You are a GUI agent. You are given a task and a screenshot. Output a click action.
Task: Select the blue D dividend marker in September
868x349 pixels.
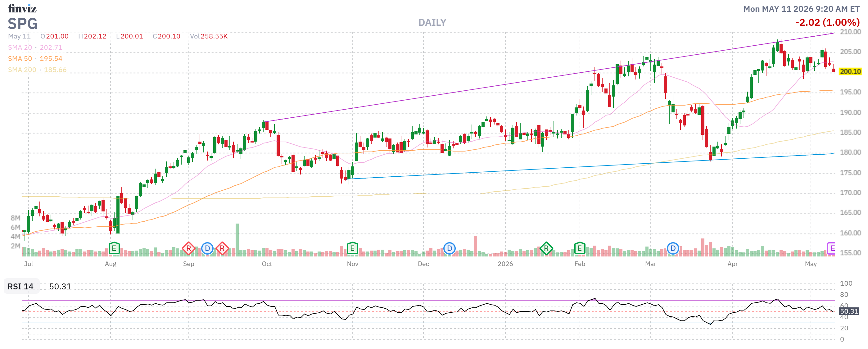click(207, 249)
